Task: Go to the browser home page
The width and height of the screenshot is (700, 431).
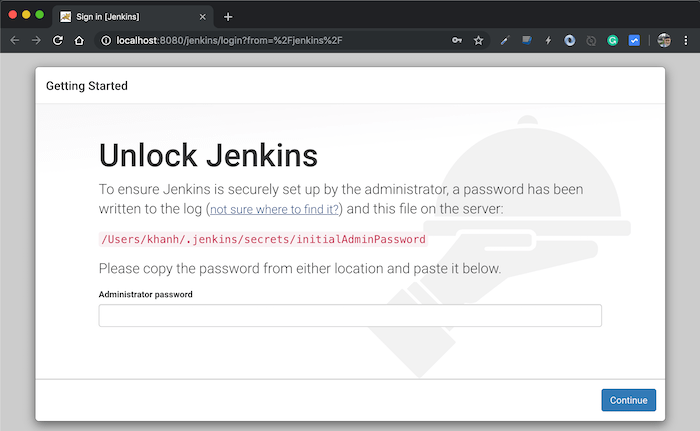Action: [79, 41]
